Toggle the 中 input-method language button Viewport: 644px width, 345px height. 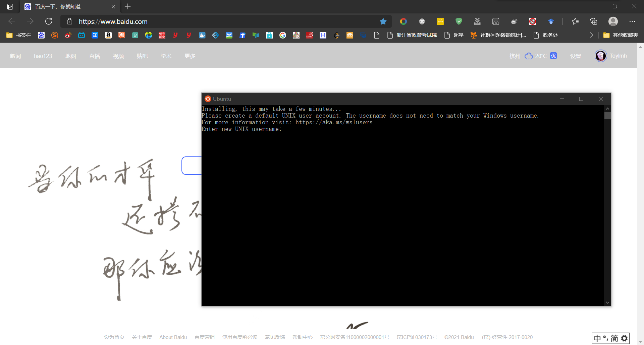[x=597, y=338]
